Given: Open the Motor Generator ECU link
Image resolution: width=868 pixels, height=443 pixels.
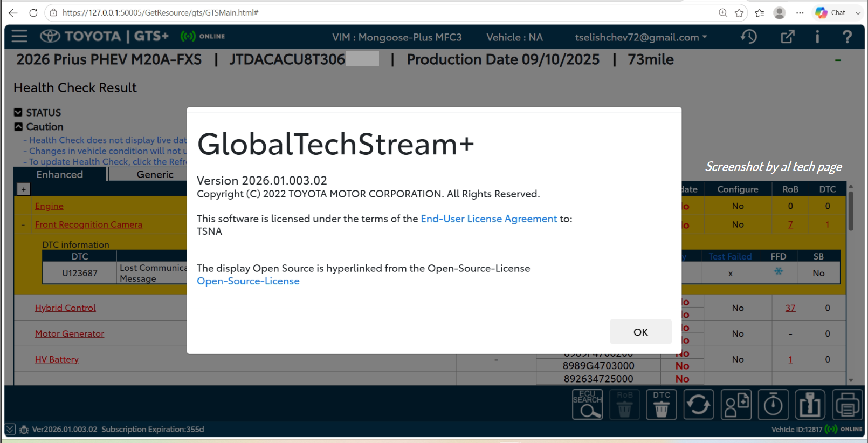Looking at the screenshot, I should pos(70,333).
